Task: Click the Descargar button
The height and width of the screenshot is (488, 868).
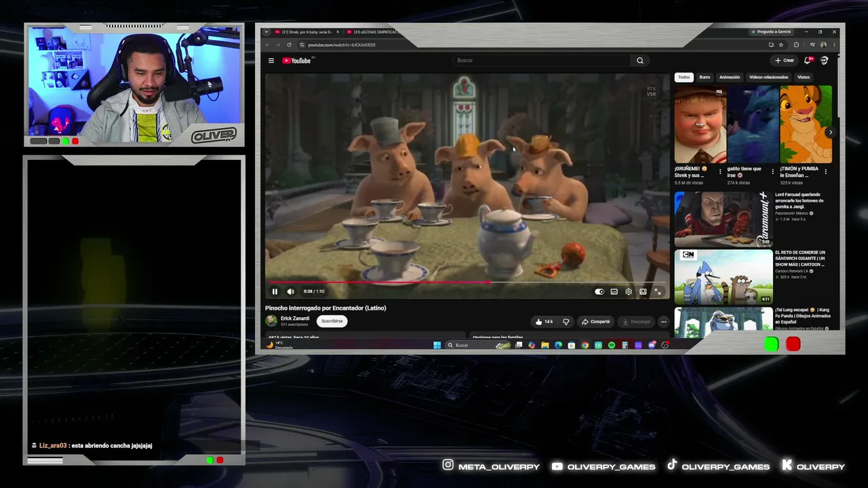Action: click(636, 321)
